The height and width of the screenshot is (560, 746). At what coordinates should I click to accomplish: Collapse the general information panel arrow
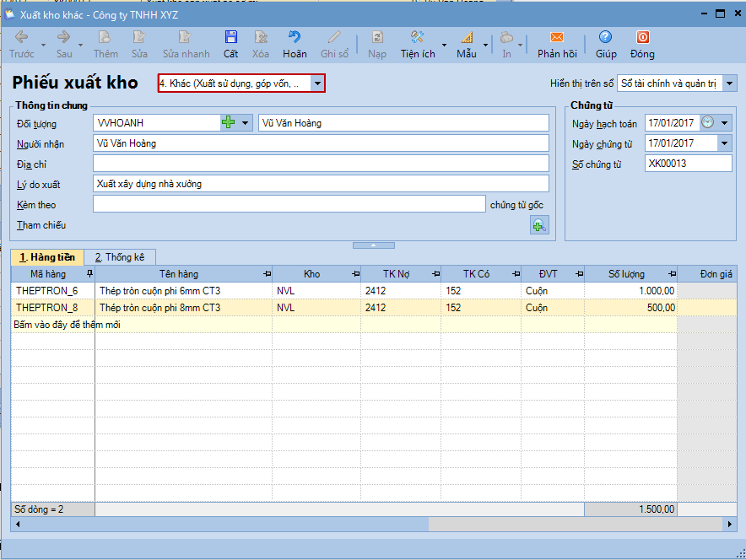373,245
